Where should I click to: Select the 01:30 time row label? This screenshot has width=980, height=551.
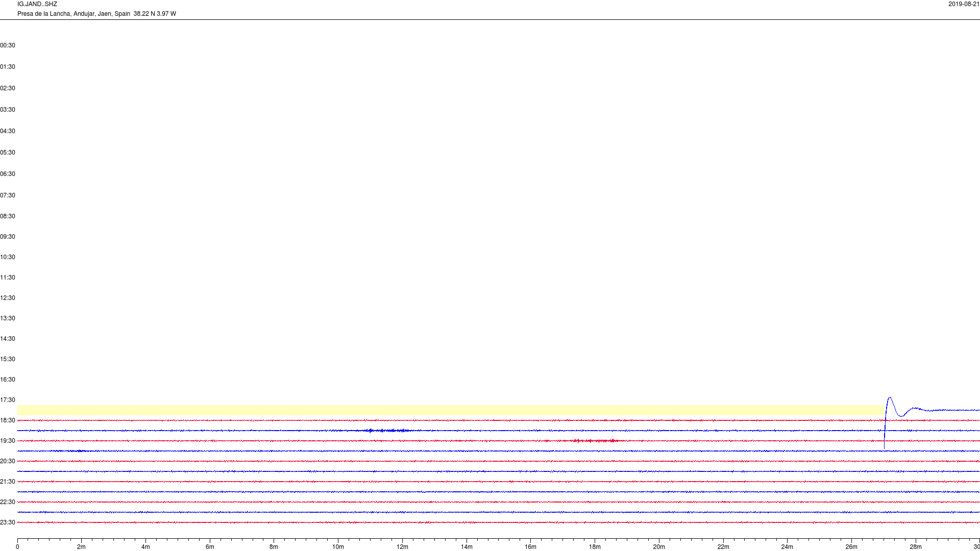8,67
